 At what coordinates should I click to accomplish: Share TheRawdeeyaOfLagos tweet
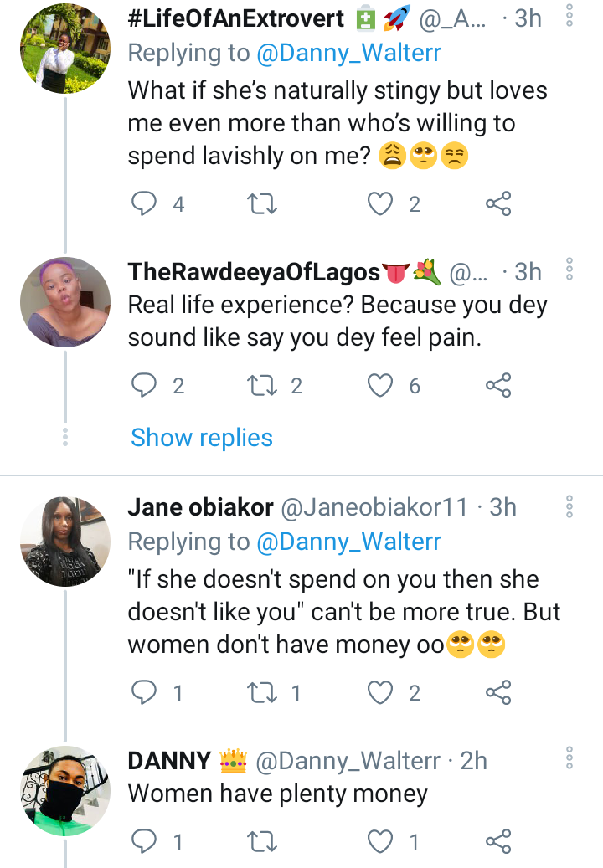pos(498,385)
